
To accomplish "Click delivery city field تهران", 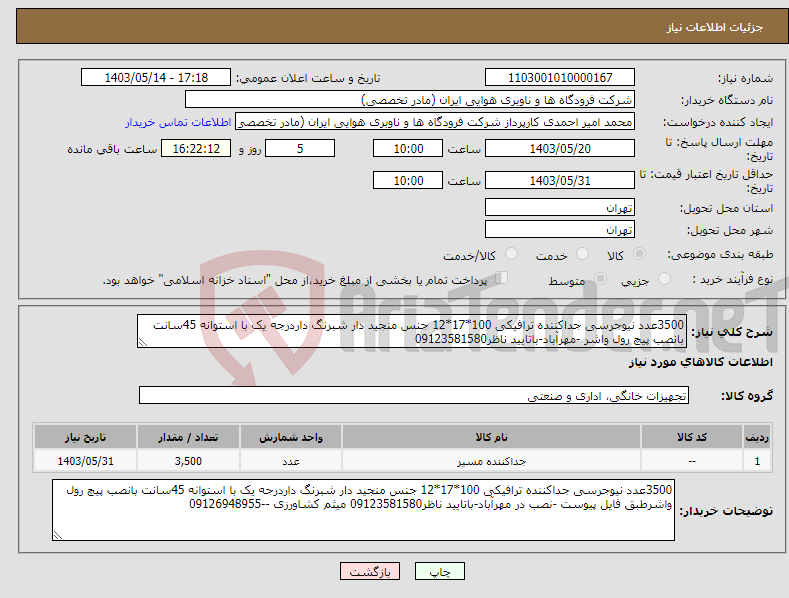I will pos(560,230).
